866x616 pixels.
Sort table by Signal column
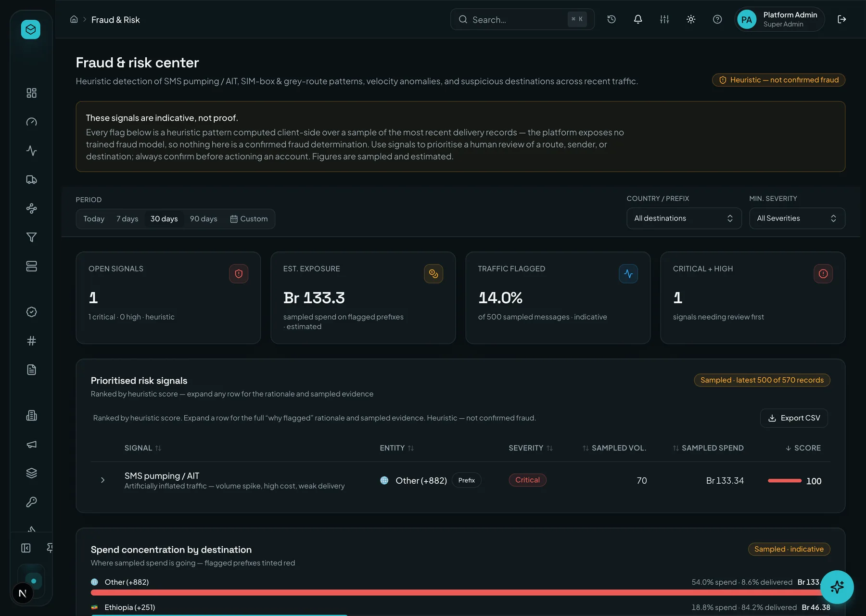point(143,448)
